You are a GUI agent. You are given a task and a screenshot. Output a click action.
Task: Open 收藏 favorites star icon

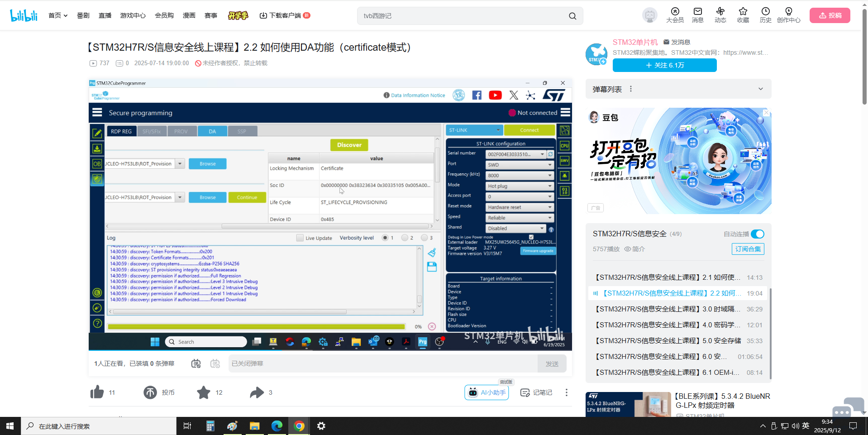coord(743,15)
